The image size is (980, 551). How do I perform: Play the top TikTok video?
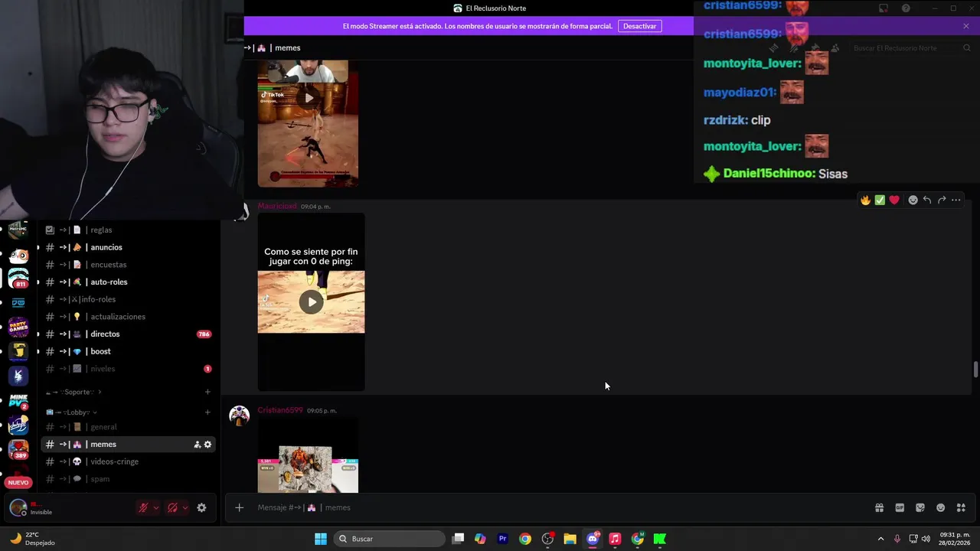click(x=309, y=98)
